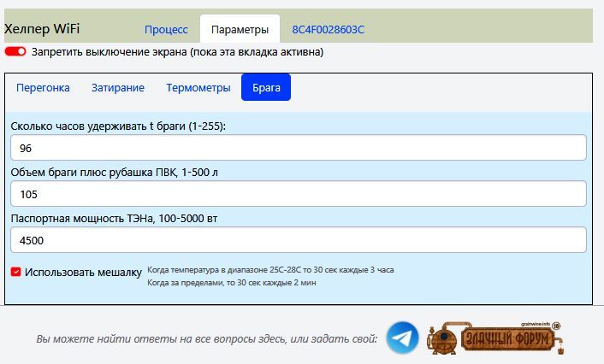Select the active Брага tab
Image resolution: width=604 pixels, height=364 pixels.
click(266, 87)
